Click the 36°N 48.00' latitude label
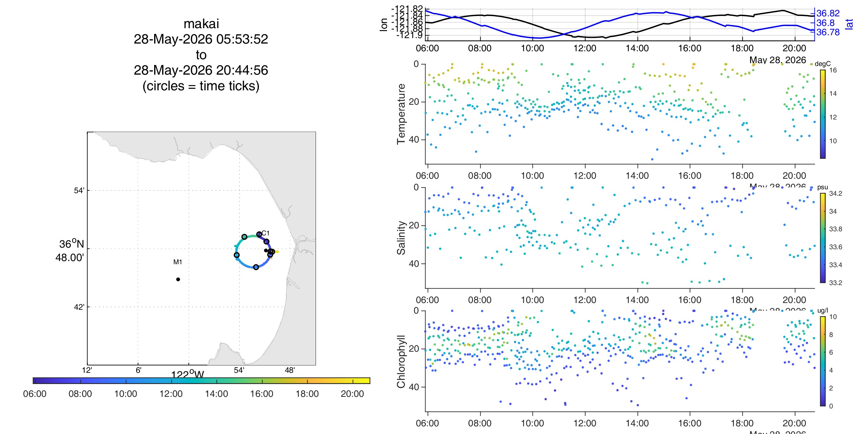The image size is (868, 434). coord(70,251)
